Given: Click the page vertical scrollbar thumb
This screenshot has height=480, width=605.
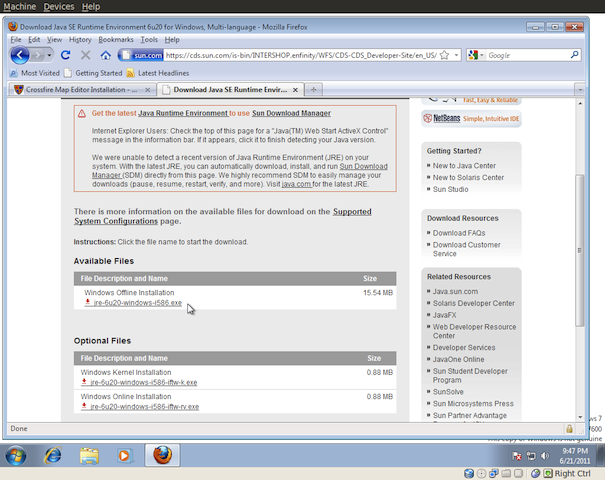Looking at the screenshot, I should [x=580, y=250].
